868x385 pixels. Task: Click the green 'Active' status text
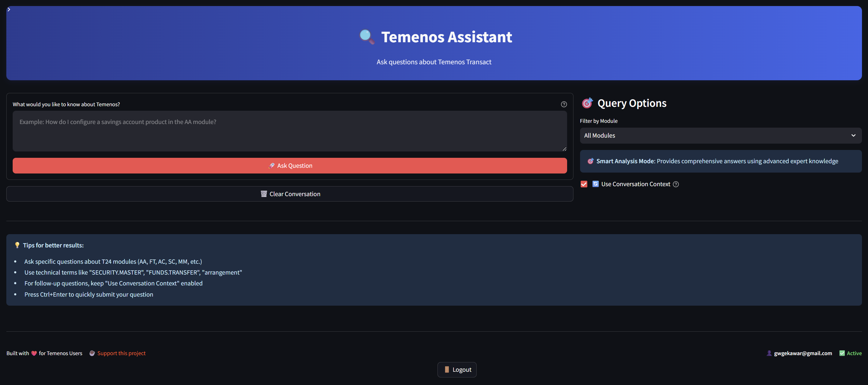pos(854,353)
